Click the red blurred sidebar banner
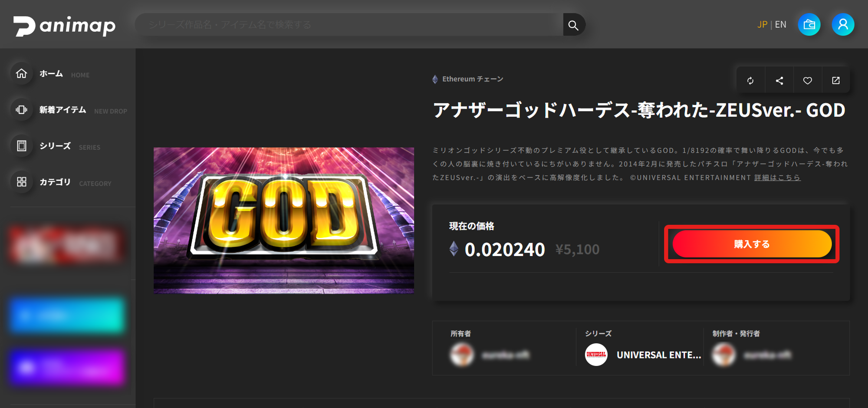The image size is (868, 408). pos(67,245)
